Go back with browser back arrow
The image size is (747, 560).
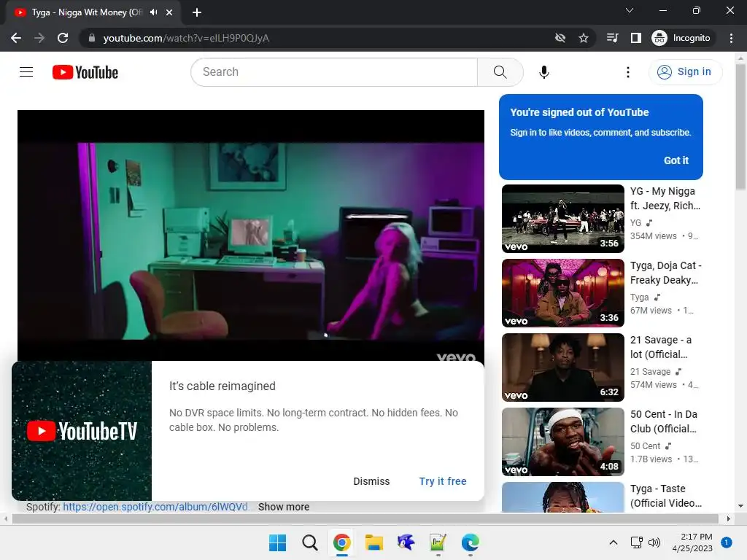[16, 38]
